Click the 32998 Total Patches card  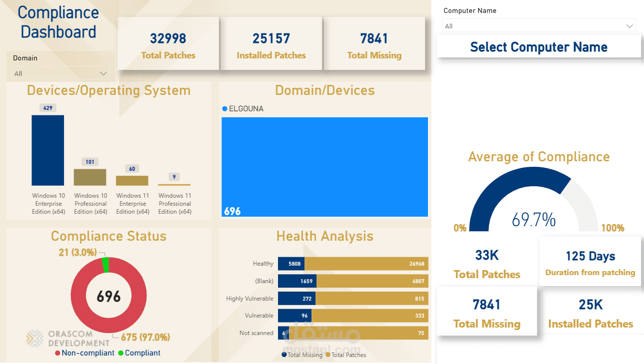point(168,43)
